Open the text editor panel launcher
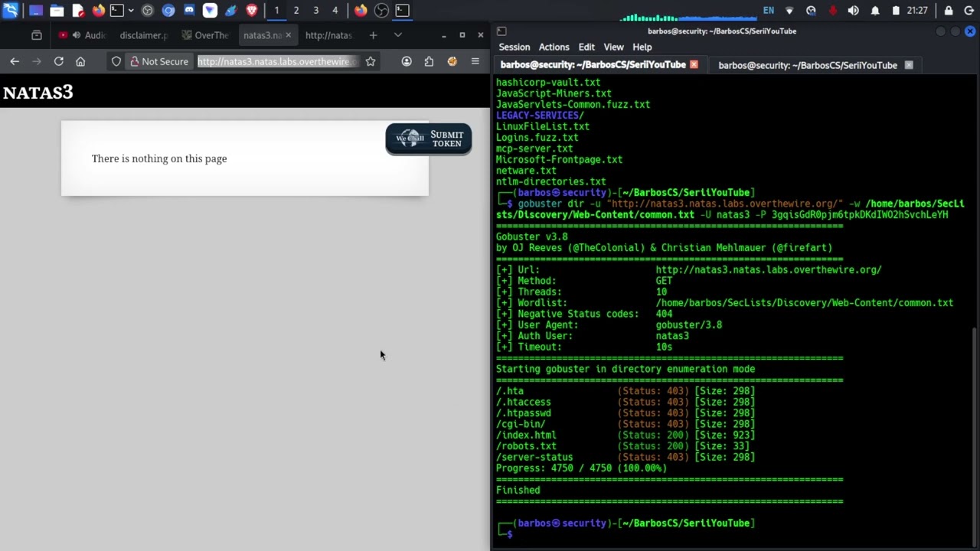The width and height of the screenshot is (980, 551). (77, 11)
